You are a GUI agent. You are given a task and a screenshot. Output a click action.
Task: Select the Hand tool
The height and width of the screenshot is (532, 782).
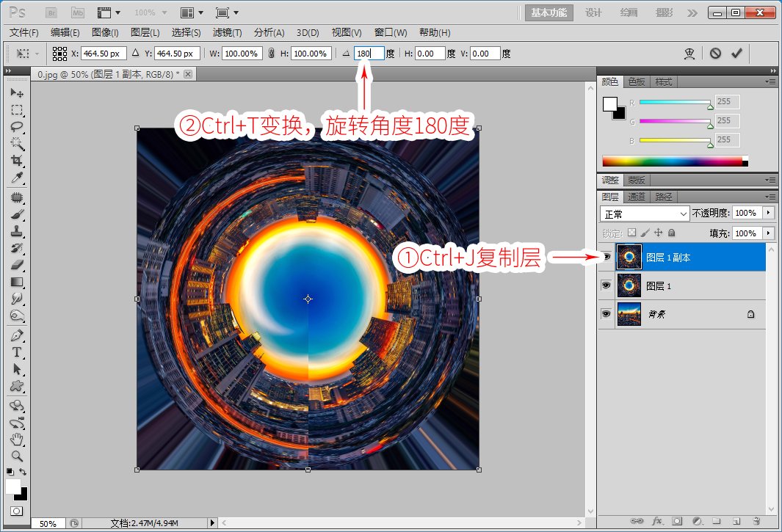(x=17, y=440)
